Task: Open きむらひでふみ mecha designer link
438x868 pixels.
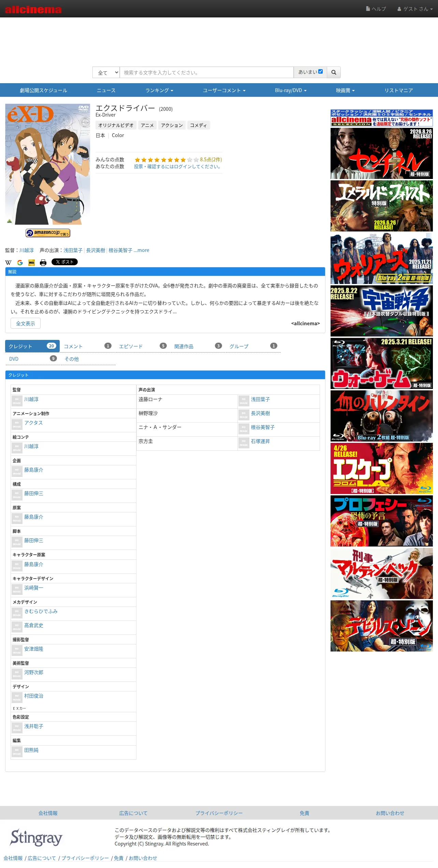Action: coord(41,611)
